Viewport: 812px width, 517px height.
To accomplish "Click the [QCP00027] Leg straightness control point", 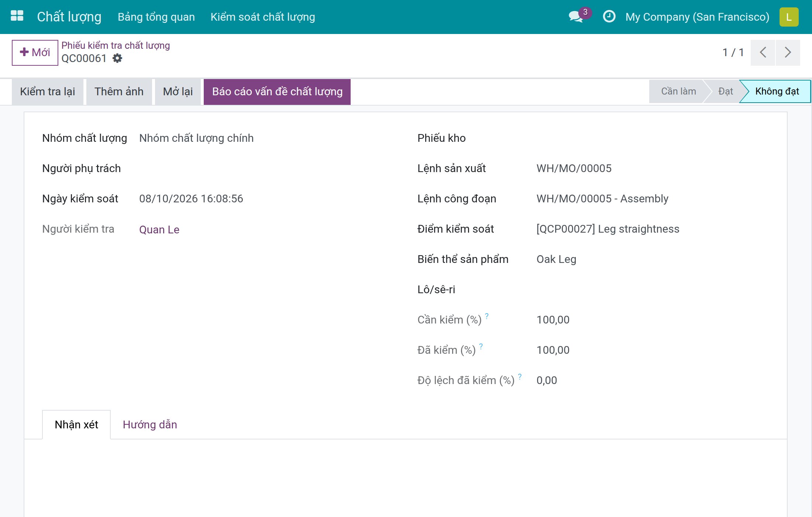I will tap(608, 229).
